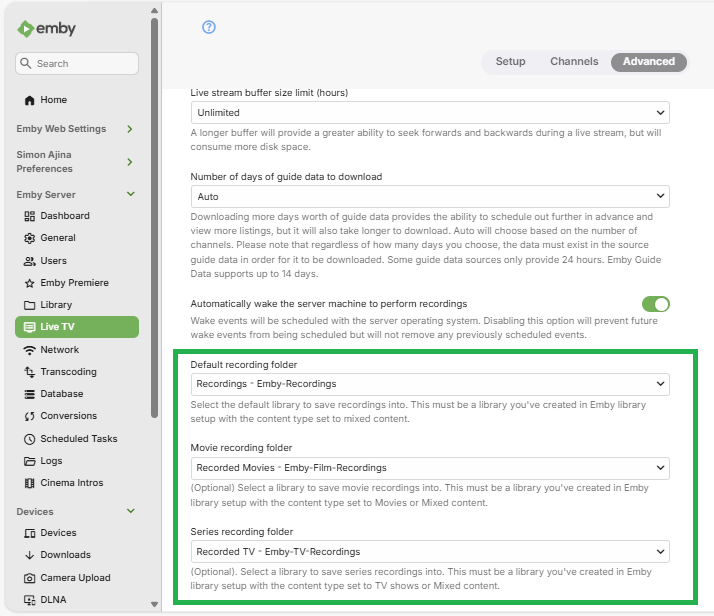Click the Library folder icon
This screenshot has height=616, width=714.
pos(30,305)
